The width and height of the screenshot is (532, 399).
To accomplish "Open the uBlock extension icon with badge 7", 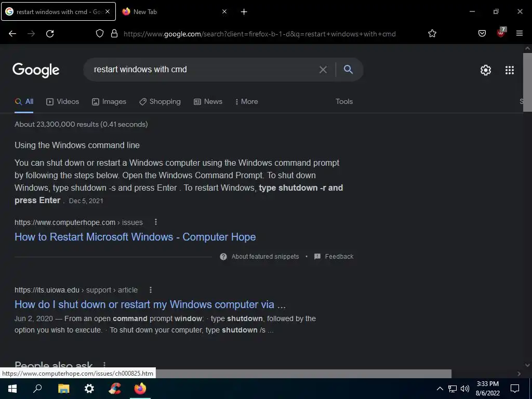I will [x=501, y=33].
